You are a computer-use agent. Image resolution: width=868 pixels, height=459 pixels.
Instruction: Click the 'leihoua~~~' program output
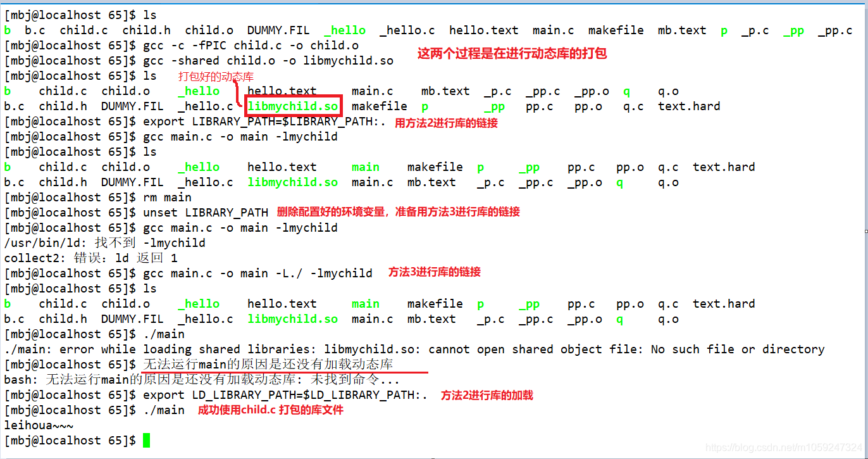click(x=39, y=425)
